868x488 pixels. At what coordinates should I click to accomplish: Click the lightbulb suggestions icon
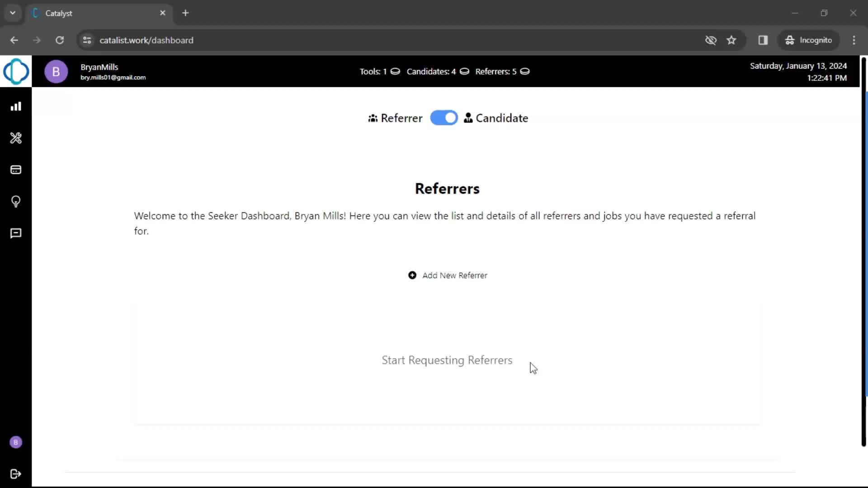pos(15,202)
